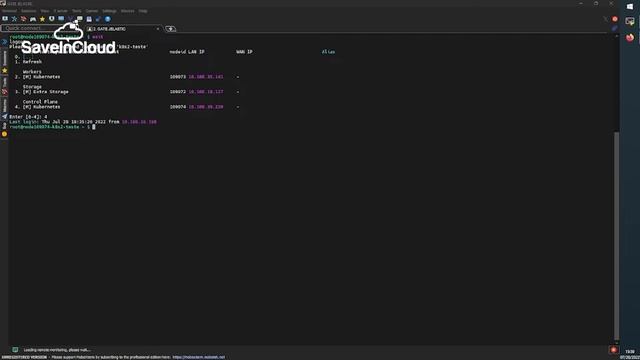Open a new tab with the plus button
The height and width of the screenshot is (360, 640).
(170, 29)
